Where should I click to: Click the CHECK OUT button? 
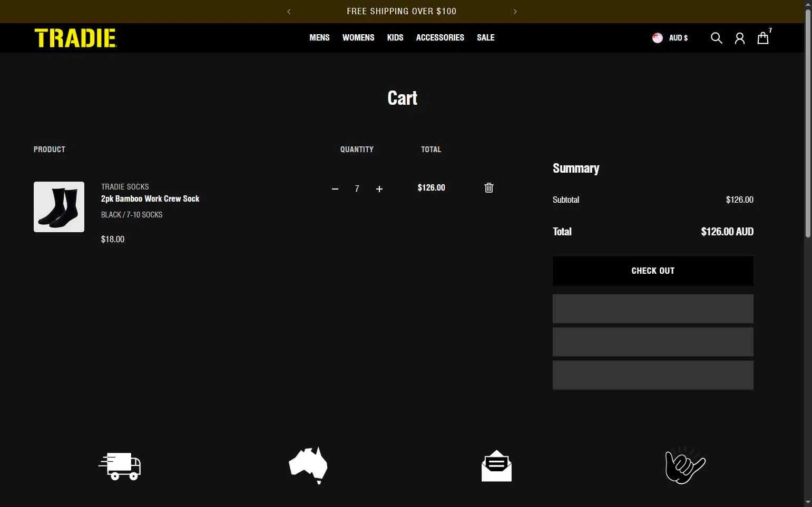[x=653, y=271]
